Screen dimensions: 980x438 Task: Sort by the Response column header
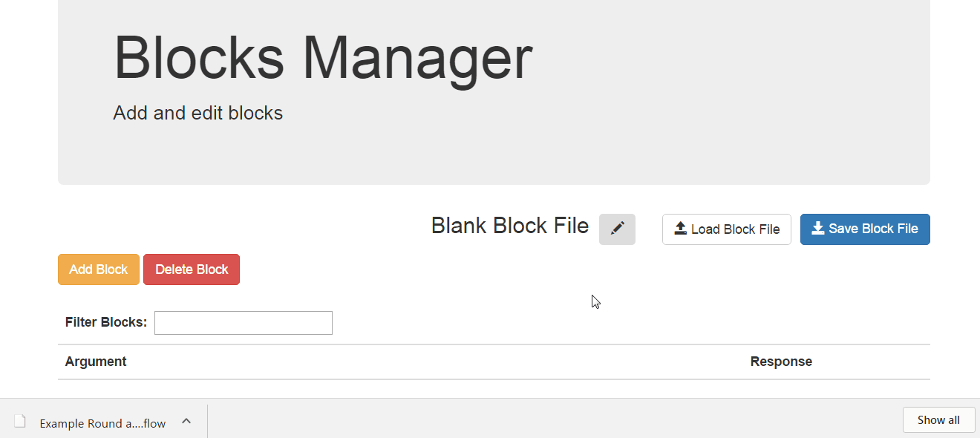coord(781,362)
